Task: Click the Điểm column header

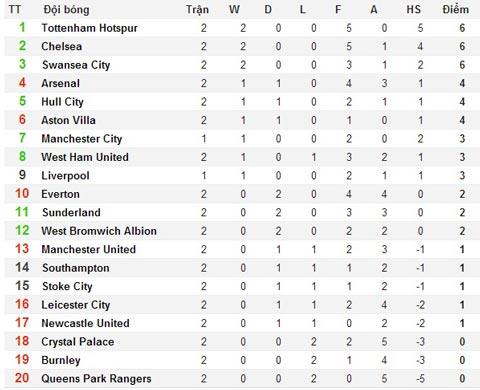Action: coord(455,9)
